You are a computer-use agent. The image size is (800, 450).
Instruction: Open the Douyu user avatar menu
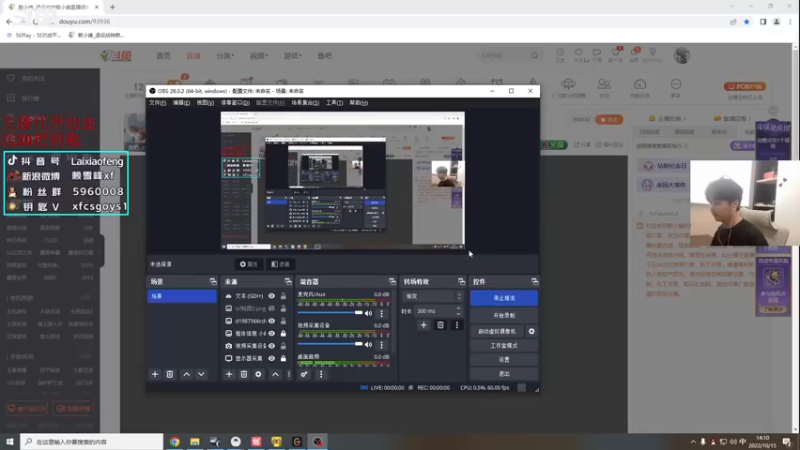click(682, 56)
